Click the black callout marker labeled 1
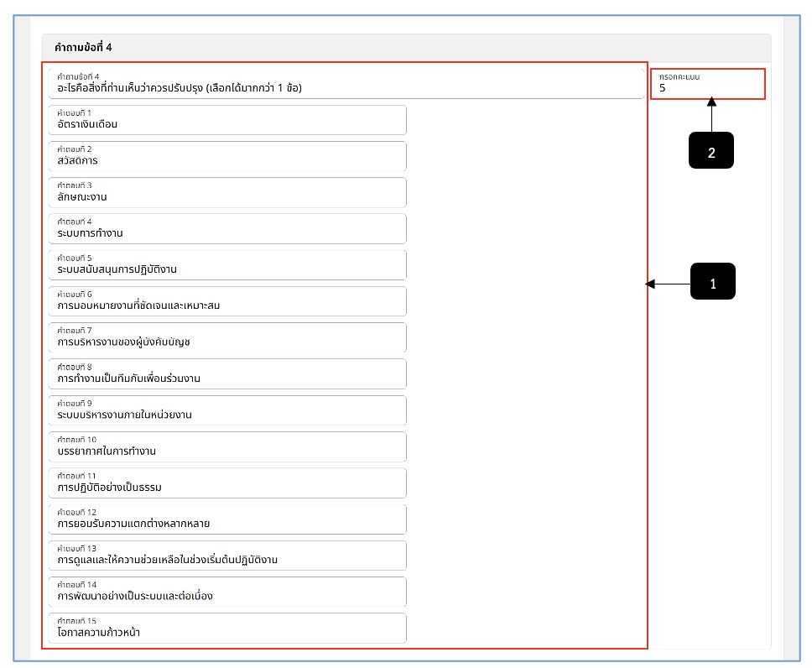The height and width of the screenshot is (668, 812). pos(712,281)
